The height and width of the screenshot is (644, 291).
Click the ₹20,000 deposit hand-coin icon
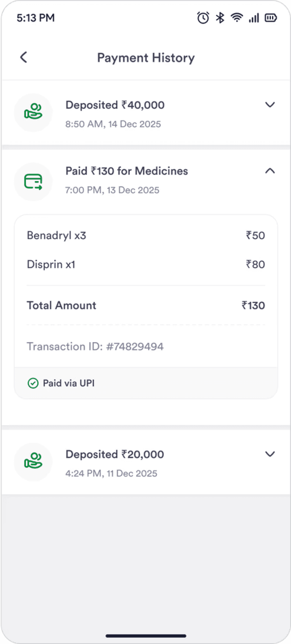pyautogui.click(x=33, y=461)
